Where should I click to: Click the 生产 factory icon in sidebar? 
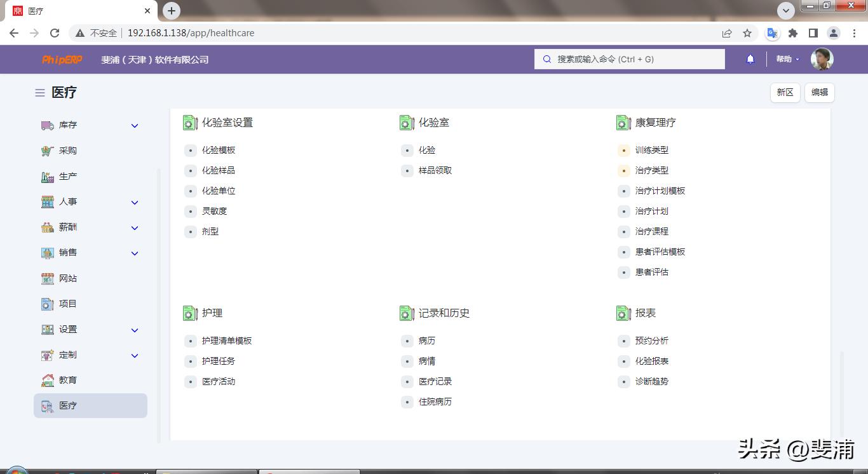click(48, 177)
